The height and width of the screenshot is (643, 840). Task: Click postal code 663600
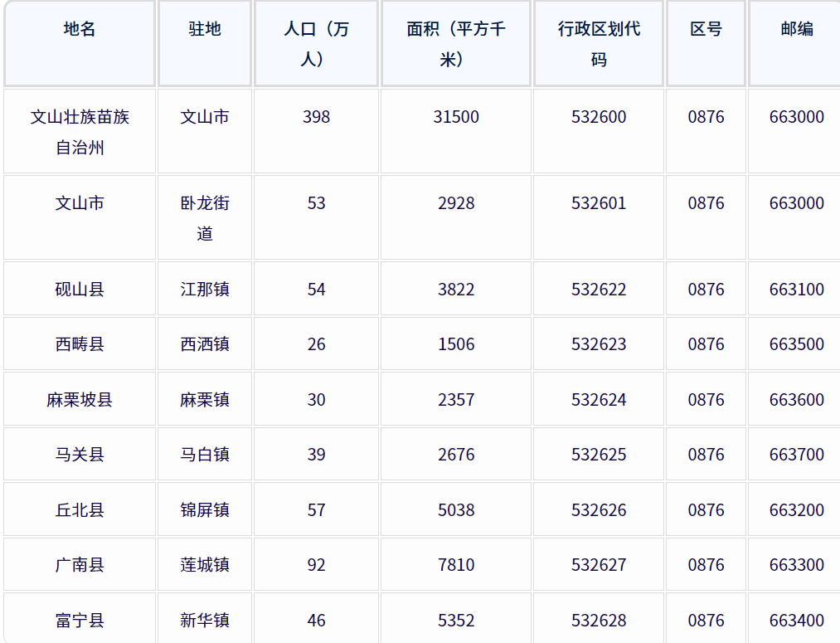(x=797, y=400)
